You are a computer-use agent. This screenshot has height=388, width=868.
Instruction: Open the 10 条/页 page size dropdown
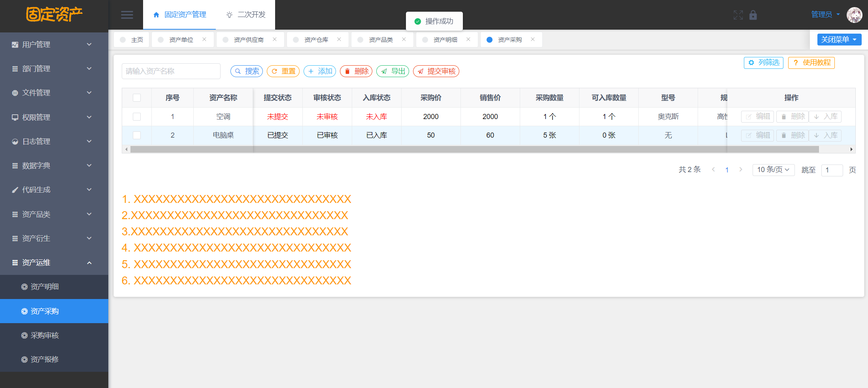pos(773,170)
